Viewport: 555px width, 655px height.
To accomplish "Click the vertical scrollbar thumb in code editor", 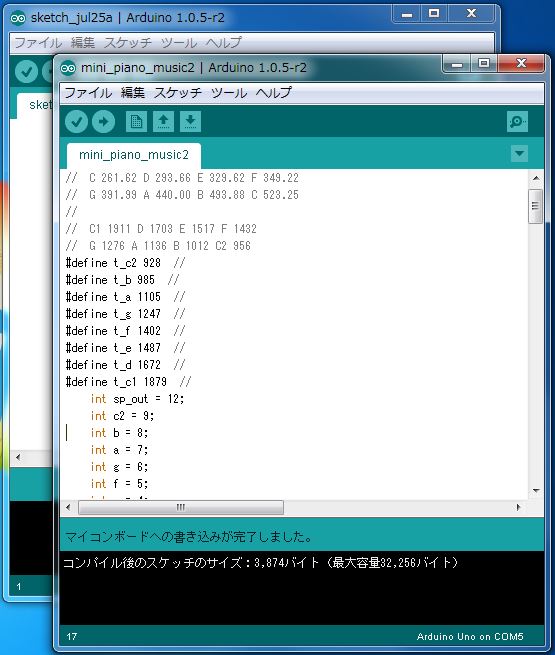I will tap(535, 206).
